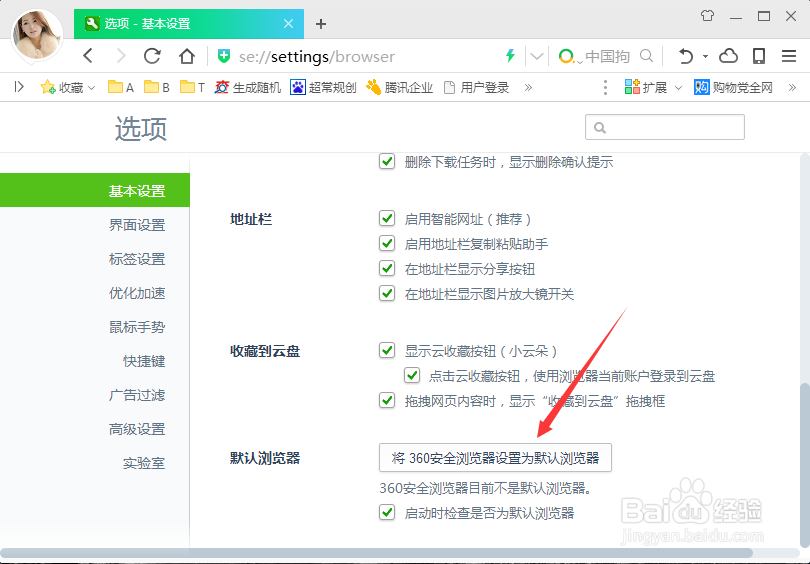Select the 基本设置 sidebar item
The height and width of the screenshot is (564, 810).
point(95,191)
